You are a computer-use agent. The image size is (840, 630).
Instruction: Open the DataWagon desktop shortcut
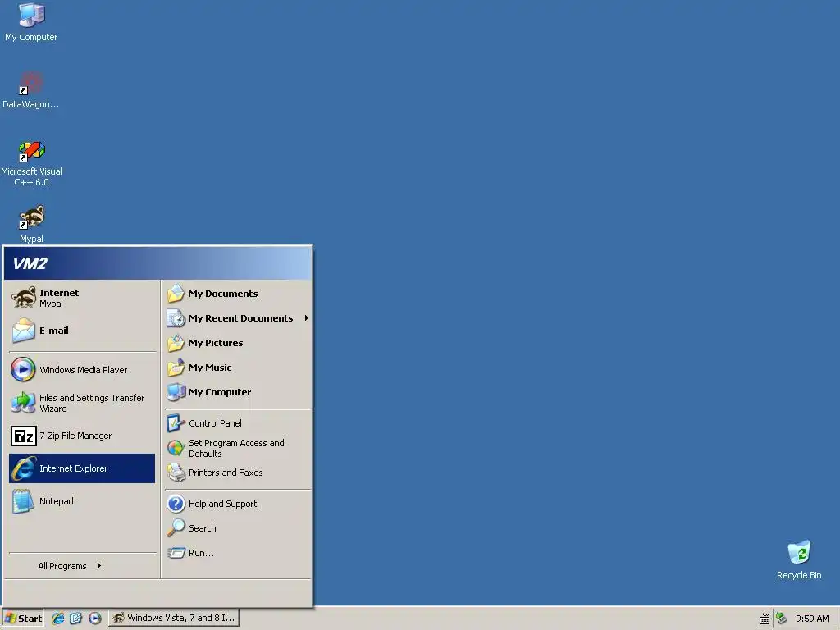(x=31, y=90)
